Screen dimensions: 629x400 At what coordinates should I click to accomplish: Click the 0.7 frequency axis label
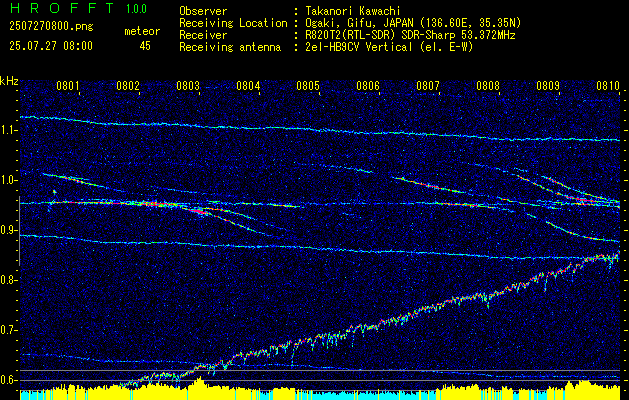(x=8, y=331)
